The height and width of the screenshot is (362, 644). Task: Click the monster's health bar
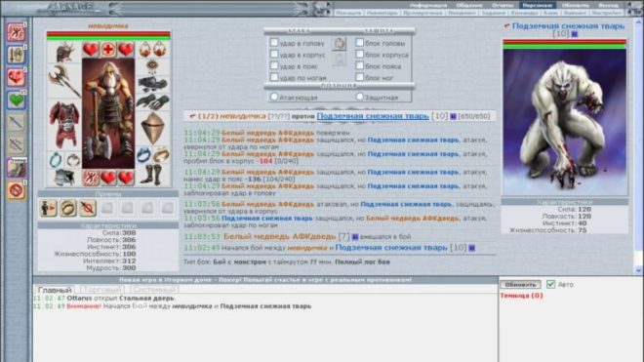click(x=565, y=44)
